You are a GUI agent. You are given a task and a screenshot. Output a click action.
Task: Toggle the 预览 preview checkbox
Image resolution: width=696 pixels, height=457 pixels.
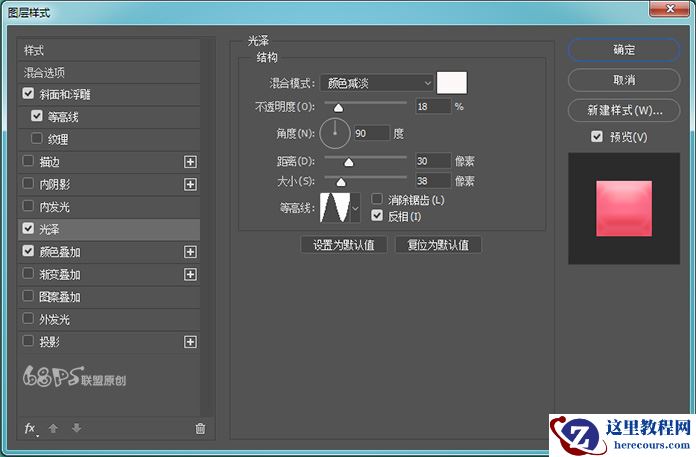tap(597, 136)
